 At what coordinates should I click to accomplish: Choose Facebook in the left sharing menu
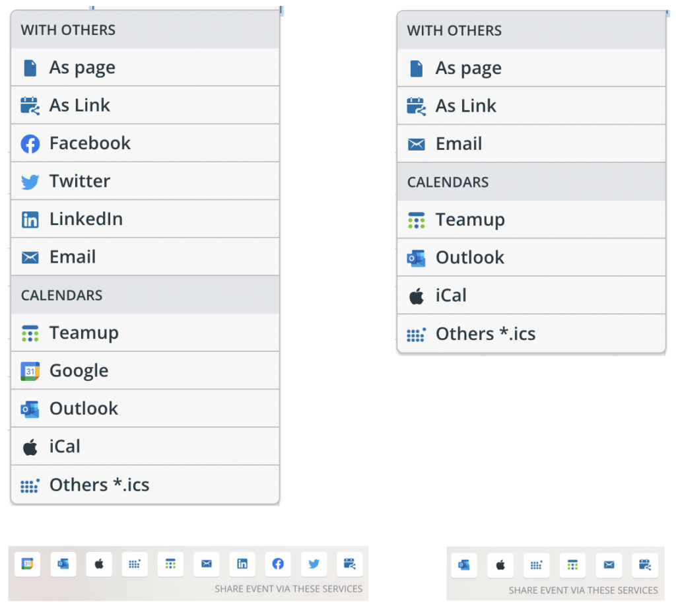(145, 143)
